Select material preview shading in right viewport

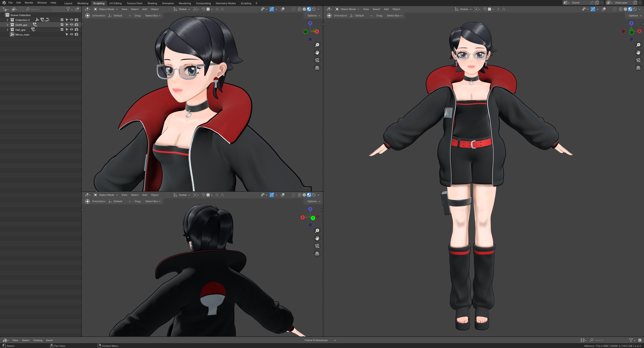click(x=630, y=9)
